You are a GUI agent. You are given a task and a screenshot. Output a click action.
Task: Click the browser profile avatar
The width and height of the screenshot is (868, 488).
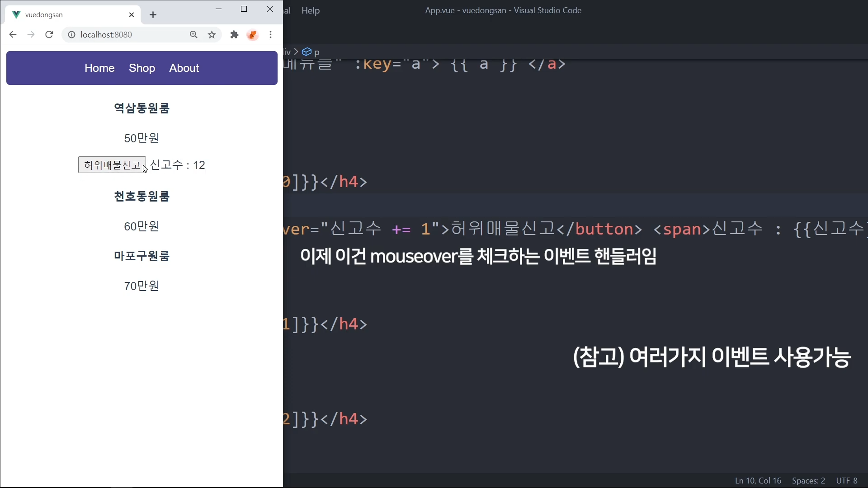252,35
